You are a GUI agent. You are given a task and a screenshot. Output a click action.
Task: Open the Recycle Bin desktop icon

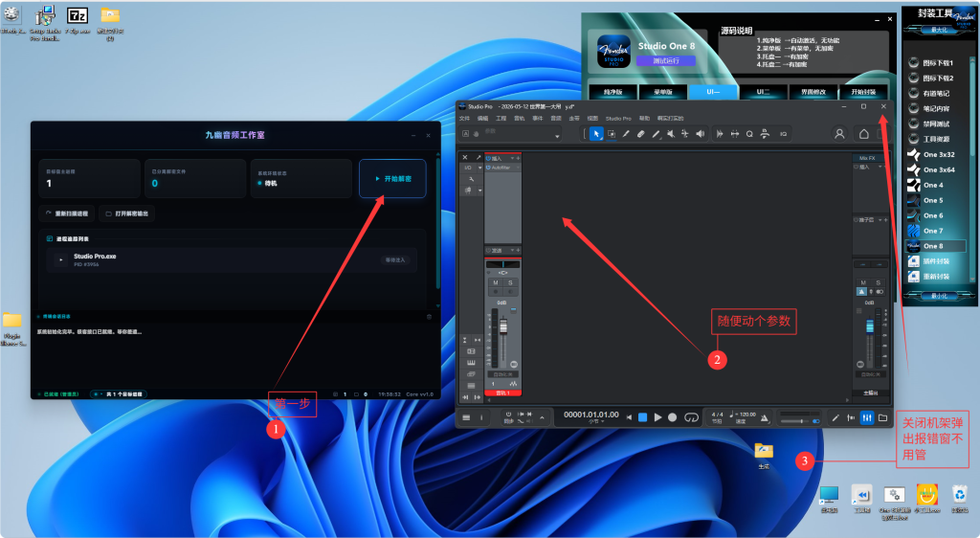959,499
